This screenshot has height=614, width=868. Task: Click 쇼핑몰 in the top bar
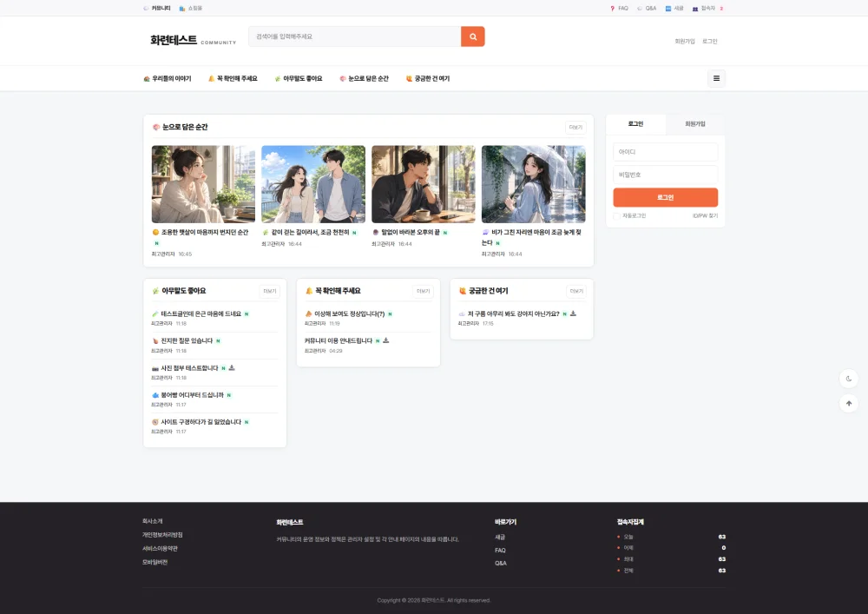[191, 9]
